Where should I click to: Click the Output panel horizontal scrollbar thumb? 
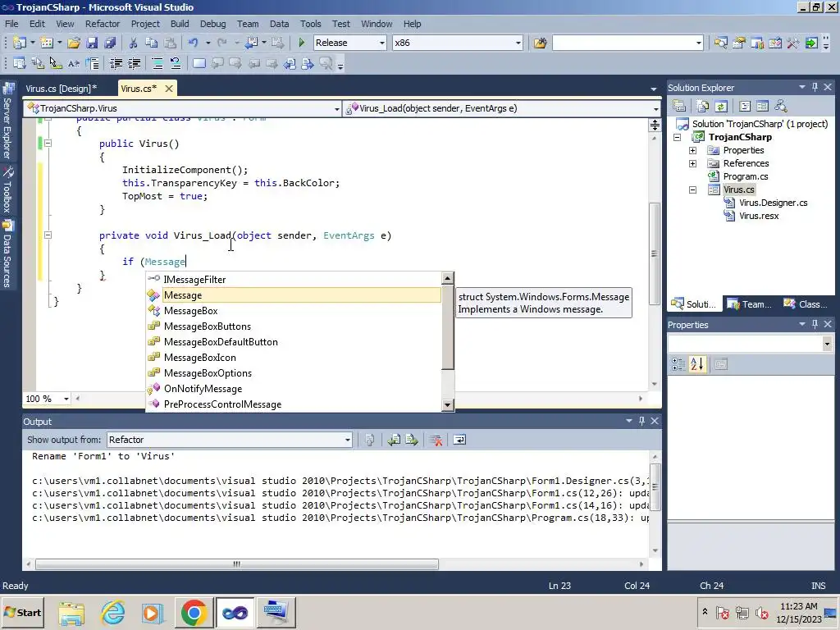click(x=237, y=564)
